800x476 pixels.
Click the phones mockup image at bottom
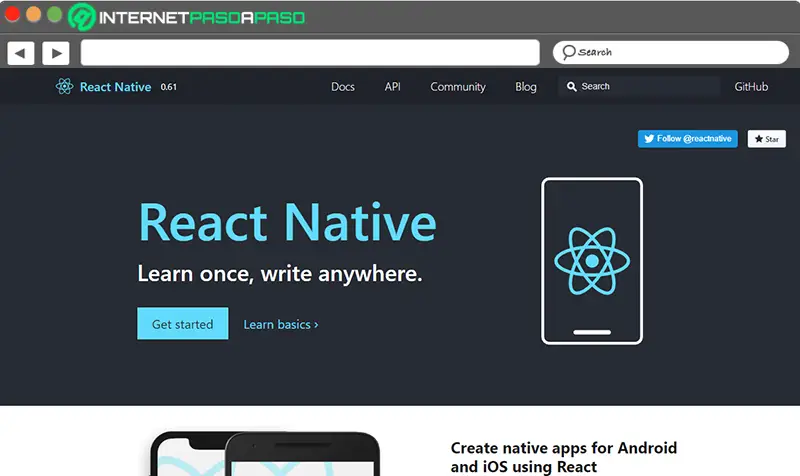click(x=265, y=454)
